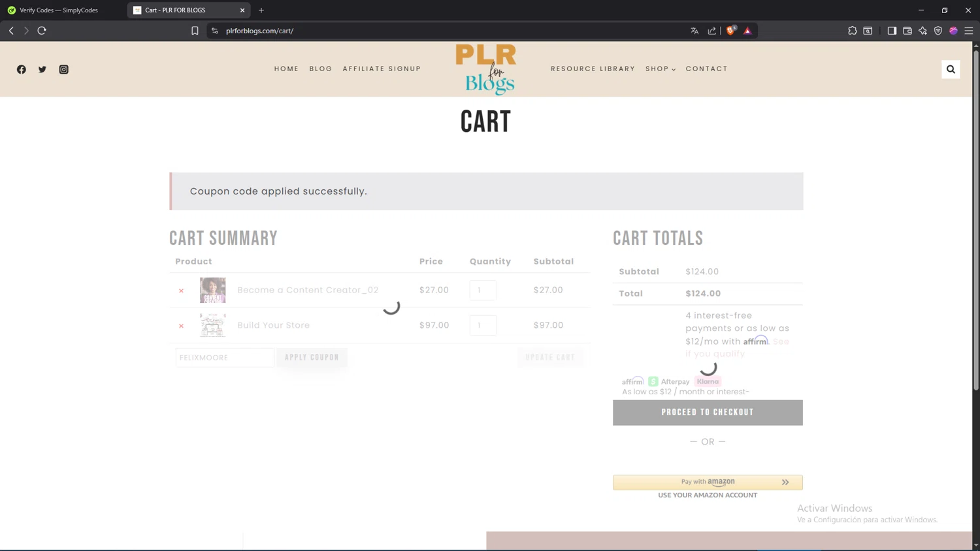Remove Become a Content Creator_02 from cart
Screen dimensions: 980x551
181,291
